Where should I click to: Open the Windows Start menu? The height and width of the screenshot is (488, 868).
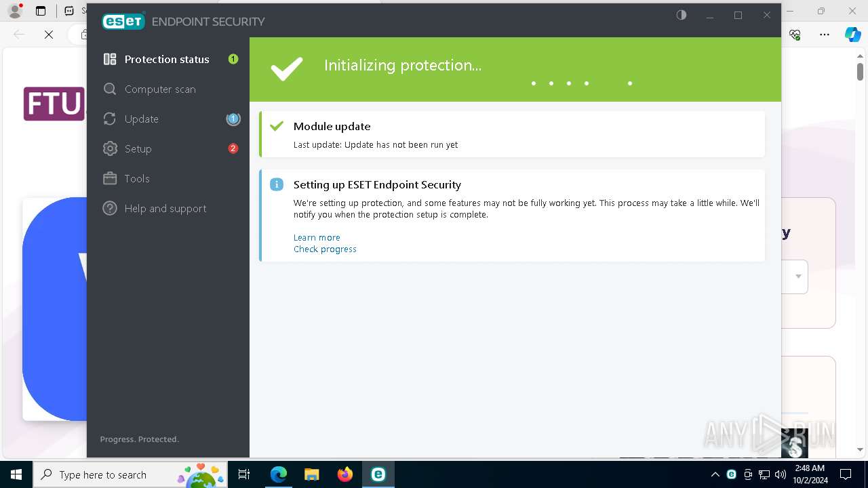tap(16, 474)
